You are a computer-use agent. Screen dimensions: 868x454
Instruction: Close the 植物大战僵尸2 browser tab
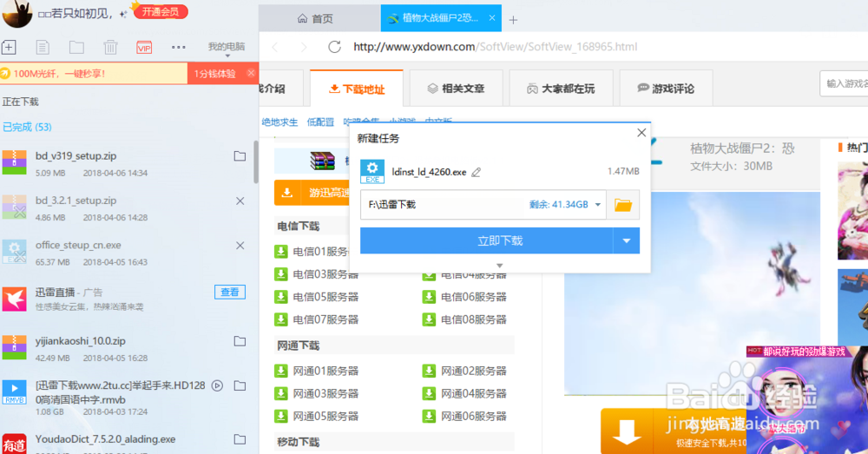coord(492,18)
